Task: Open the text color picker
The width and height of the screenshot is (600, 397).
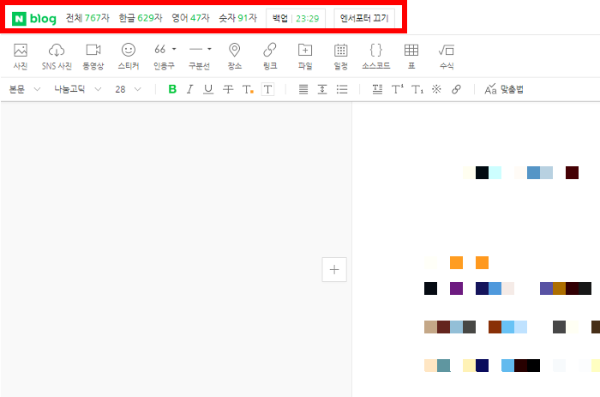Action: (248, 89)
